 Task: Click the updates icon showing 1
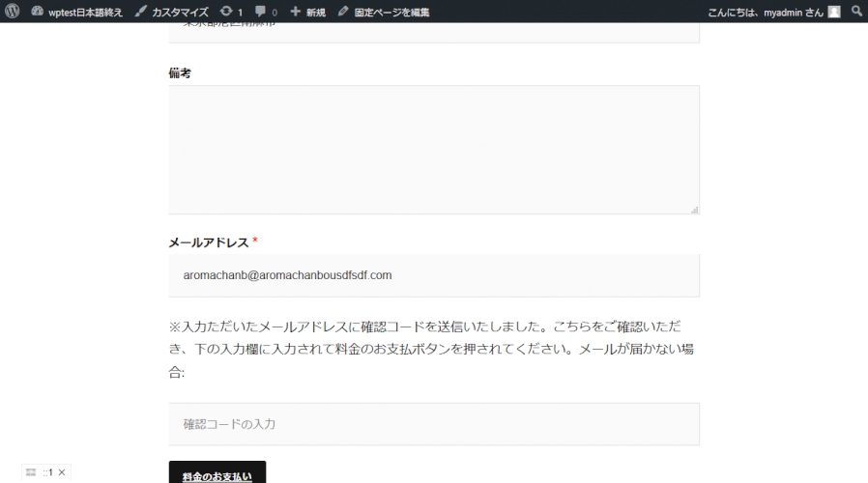tap(231, 12)
